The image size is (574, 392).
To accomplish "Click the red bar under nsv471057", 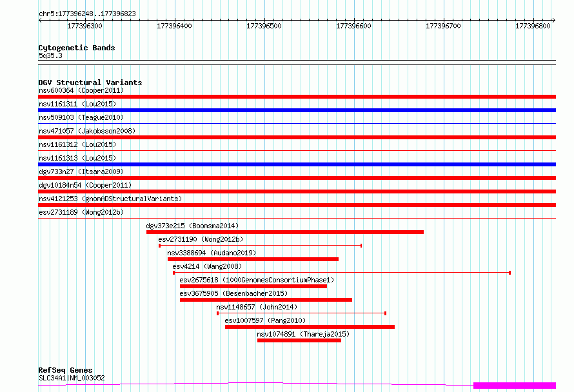I will 297,137.
